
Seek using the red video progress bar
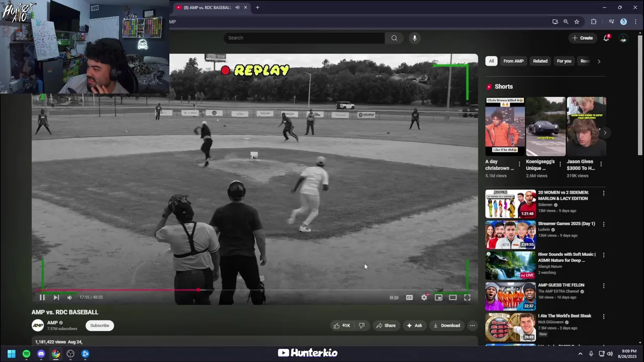pos(255,290)
